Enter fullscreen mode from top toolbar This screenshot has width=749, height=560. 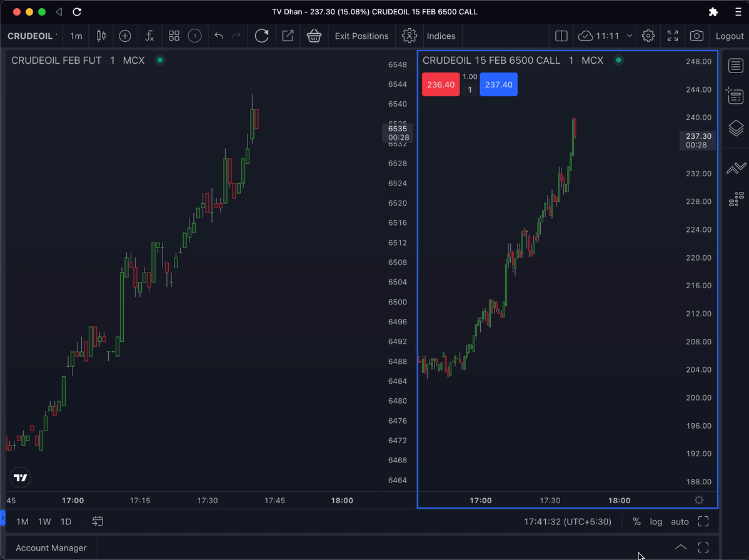[673, 36]
